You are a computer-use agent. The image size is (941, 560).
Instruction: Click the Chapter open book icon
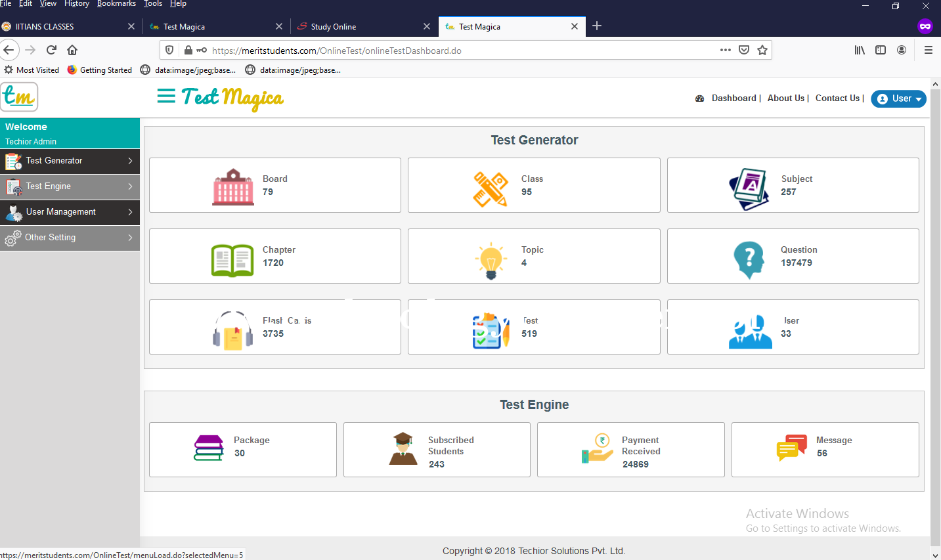[x=232, y=260]
